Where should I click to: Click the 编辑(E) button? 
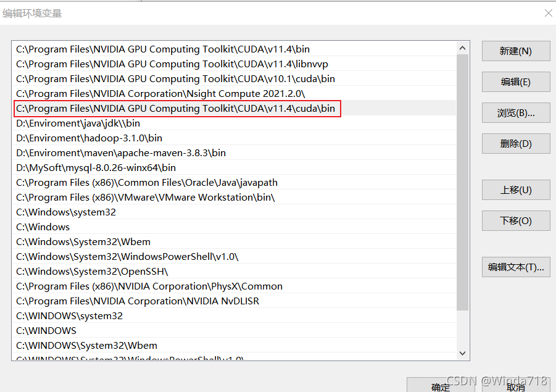coord(515,82)
